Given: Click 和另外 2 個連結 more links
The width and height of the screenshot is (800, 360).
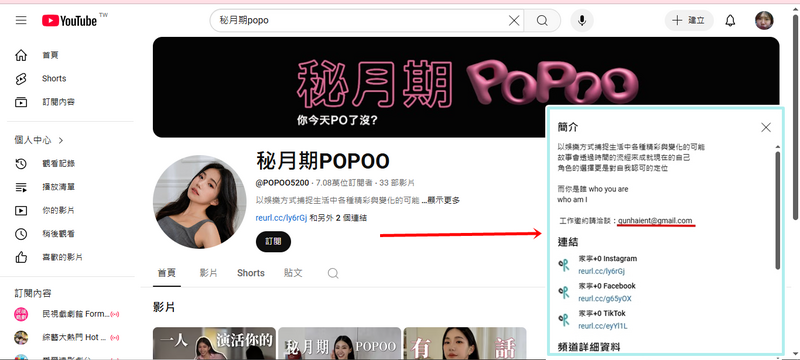Looking at the screenshot, I should (x=338, y=218).
